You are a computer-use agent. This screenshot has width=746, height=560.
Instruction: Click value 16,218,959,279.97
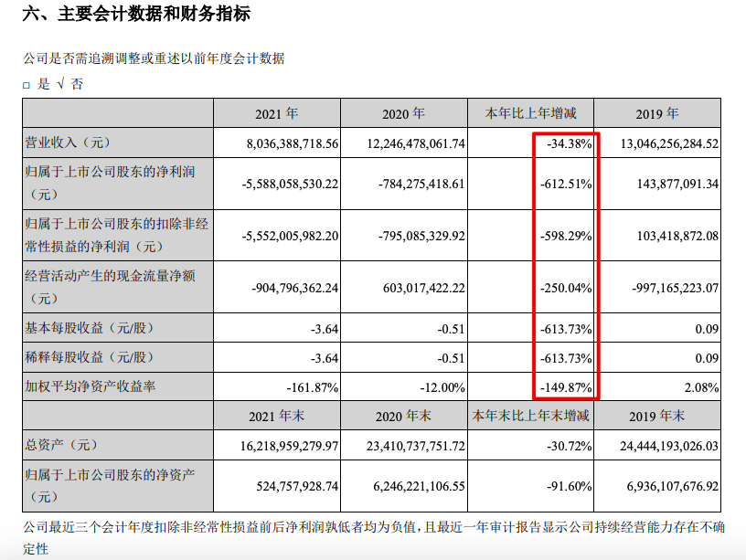pos(289,446)
